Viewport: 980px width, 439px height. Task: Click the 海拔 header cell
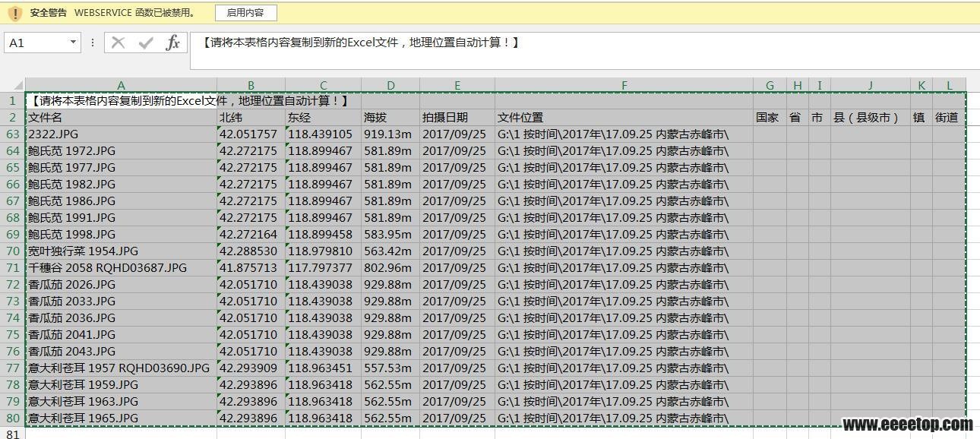tap(390, 118)
